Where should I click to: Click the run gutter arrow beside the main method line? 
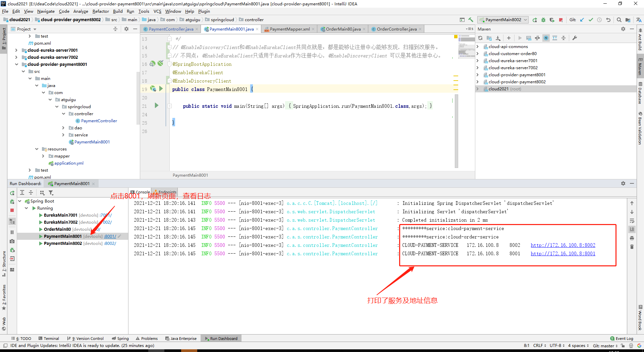click(157, 106)
